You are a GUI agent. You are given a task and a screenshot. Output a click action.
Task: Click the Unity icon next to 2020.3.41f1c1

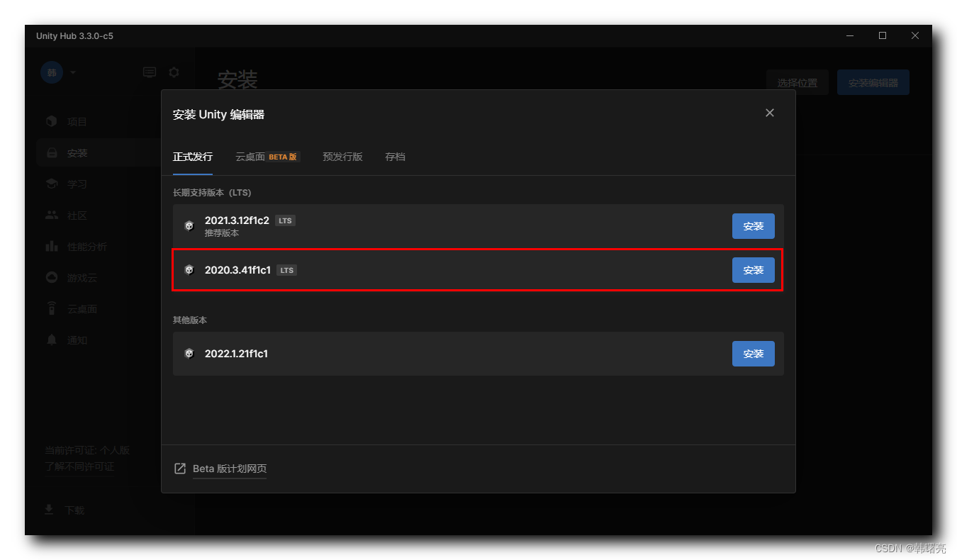[x=189, y=270]
